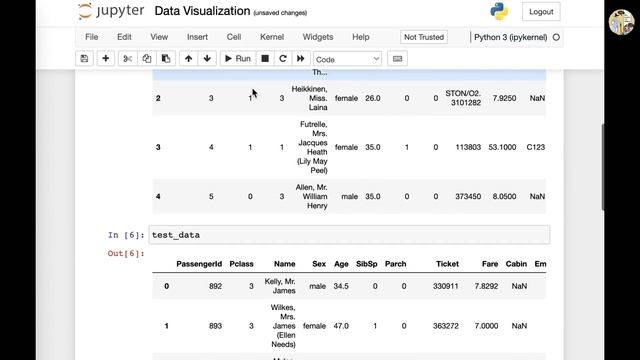640x360 pixels.
Task: Copy selected cells icon
Action: (147, 59)
